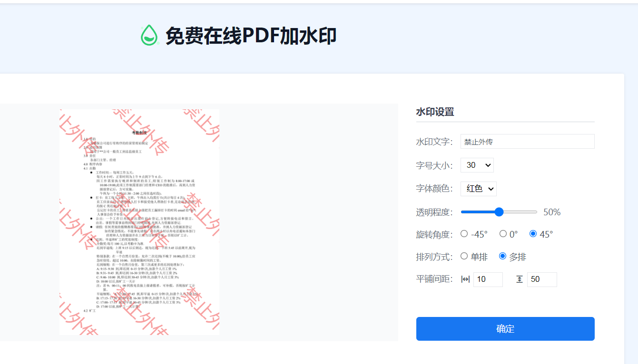Click the 水印文字 text field containing 禁止外传
638x364 pixels.
point(528,142)
